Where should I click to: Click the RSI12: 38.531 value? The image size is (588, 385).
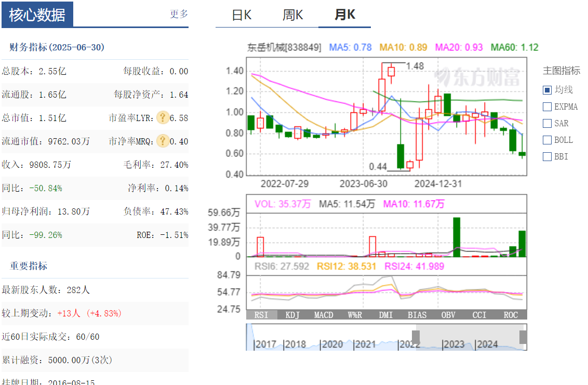[x=346, y=267]
